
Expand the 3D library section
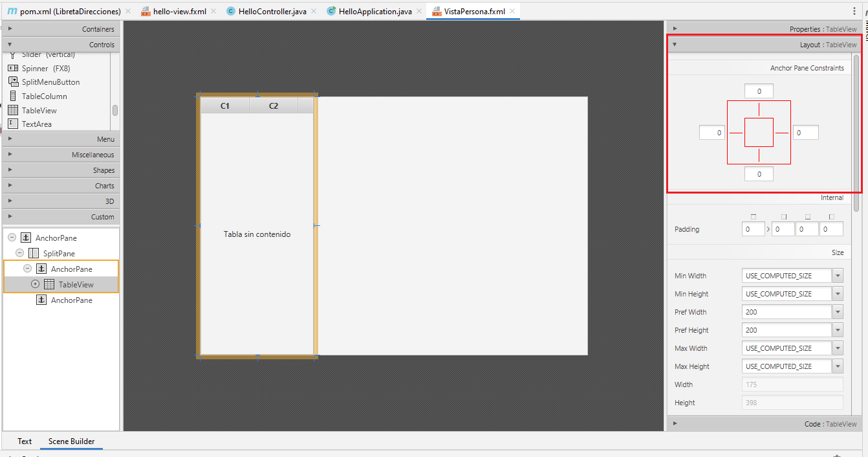pos(60,201)
